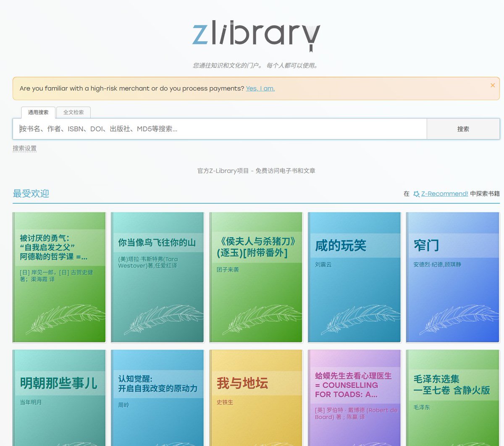Dismiss the high-risk merchant banner

(493, 85)
